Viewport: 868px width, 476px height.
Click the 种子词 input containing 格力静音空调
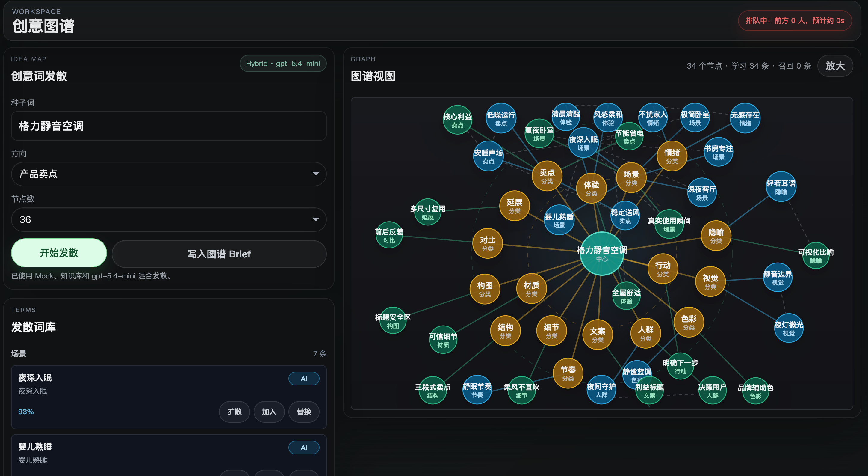168,126
